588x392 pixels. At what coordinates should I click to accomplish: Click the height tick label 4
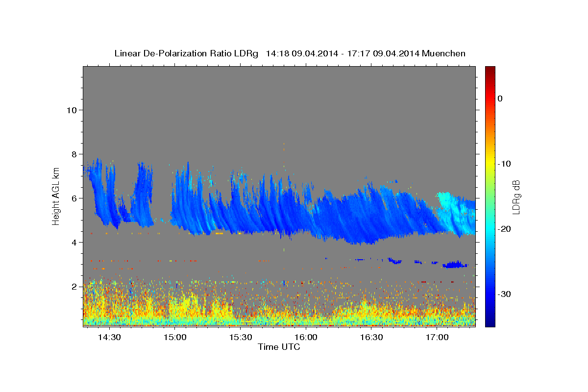74,243
